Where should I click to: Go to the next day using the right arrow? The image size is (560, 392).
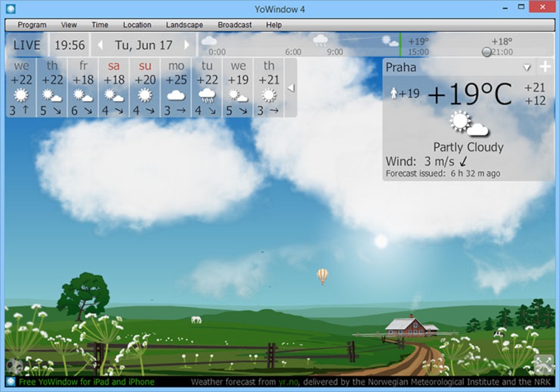pos(187,45)
